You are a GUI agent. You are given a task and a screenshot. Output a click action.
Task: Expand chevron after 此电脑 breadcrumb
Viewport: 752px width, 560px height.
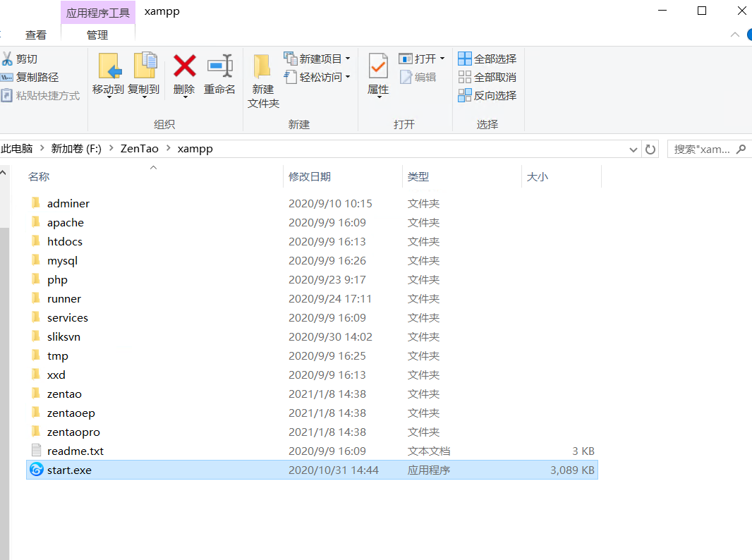42,148
